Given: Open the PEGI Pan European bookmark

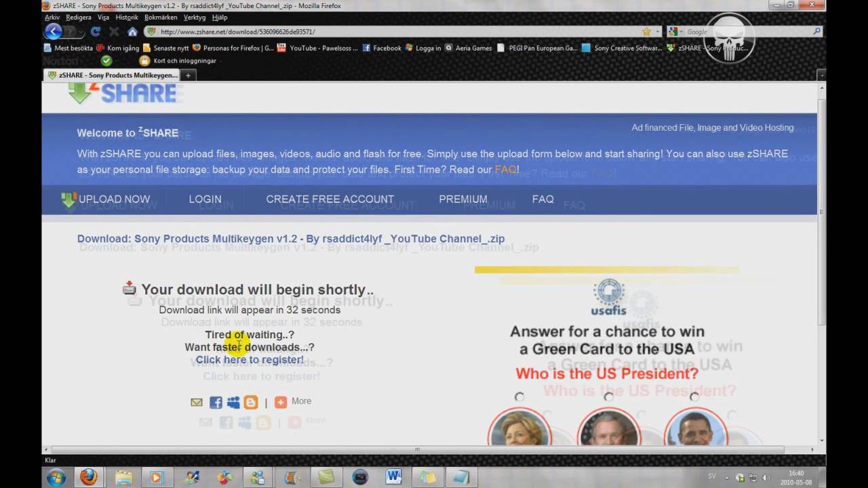Looking at the screenshot, I should tap(537, 48).
